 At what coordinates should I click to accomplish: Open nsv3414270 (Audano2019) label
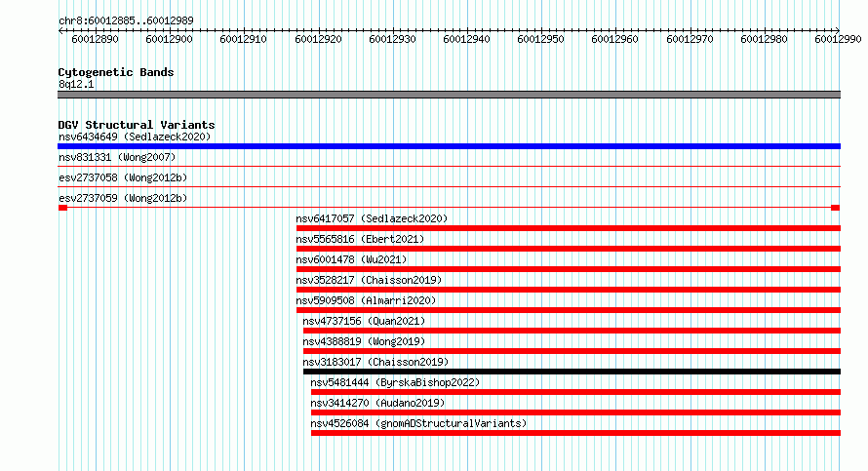click(377, 403)
